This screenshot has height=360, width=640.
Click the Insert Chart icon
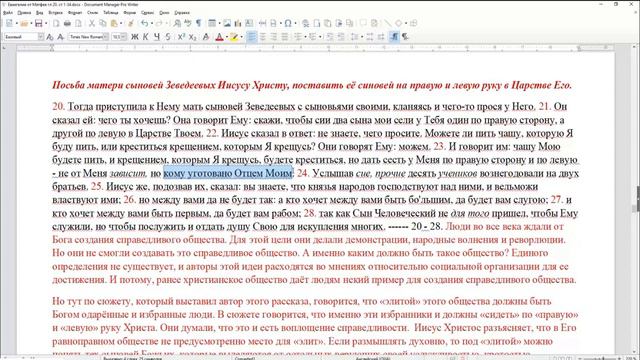(238, 24)
